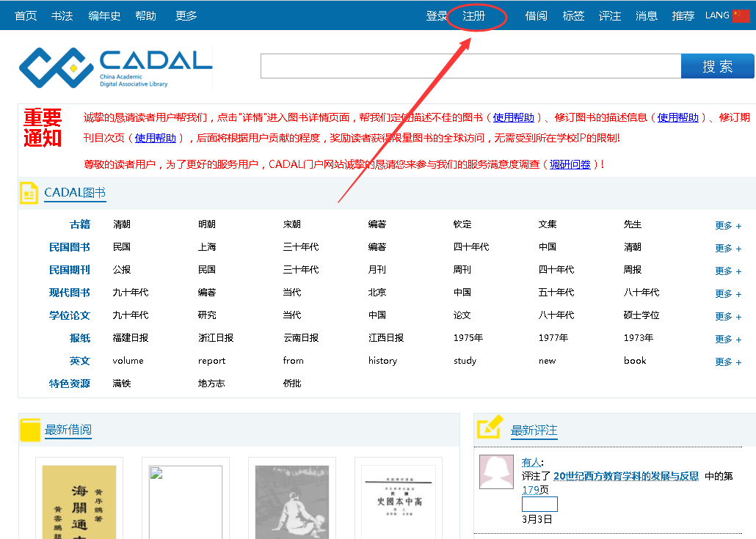
Task: Click the empty box below 179页
Action: tap(539, 505)
